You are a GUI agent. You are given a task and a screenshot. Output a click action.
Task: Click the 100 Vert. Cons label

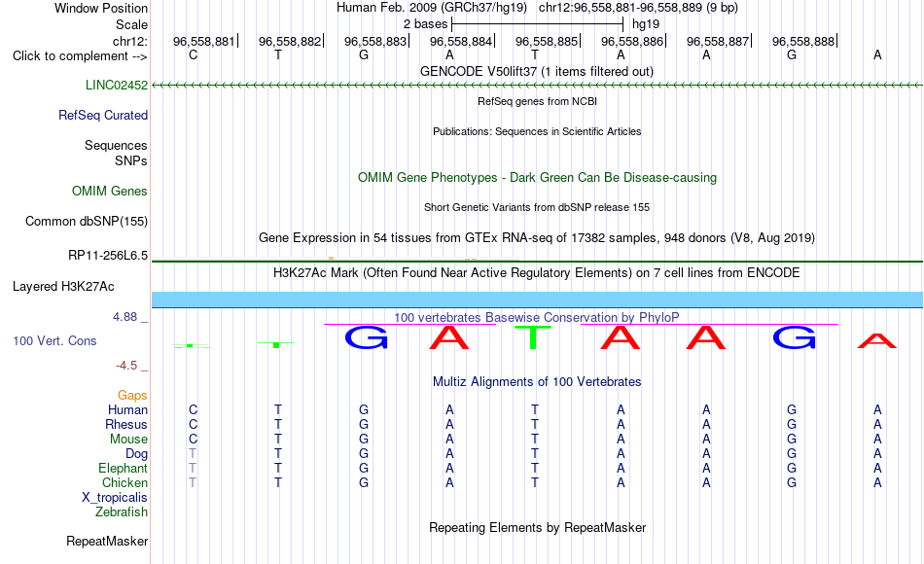(54, 340)
